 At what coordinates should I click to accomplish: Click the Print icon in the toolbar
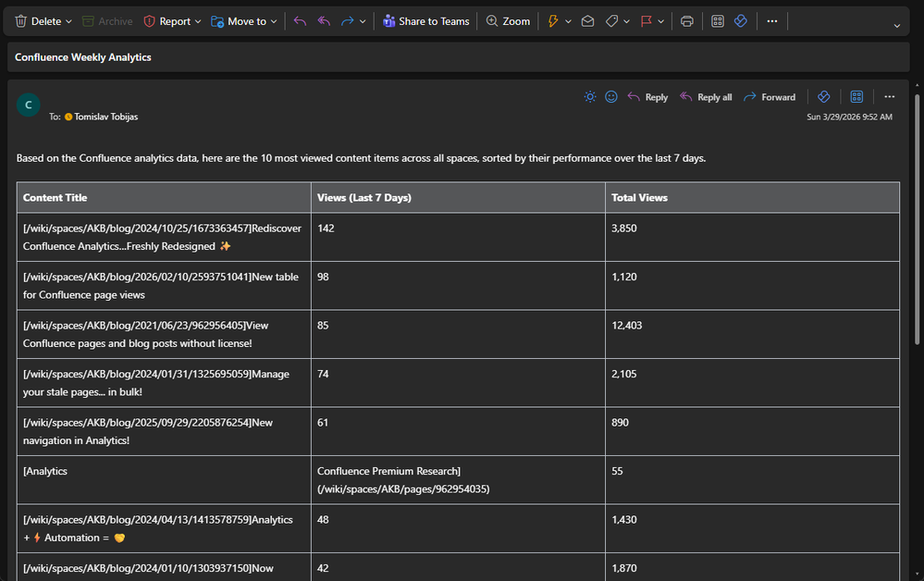(x=686, y=21)
